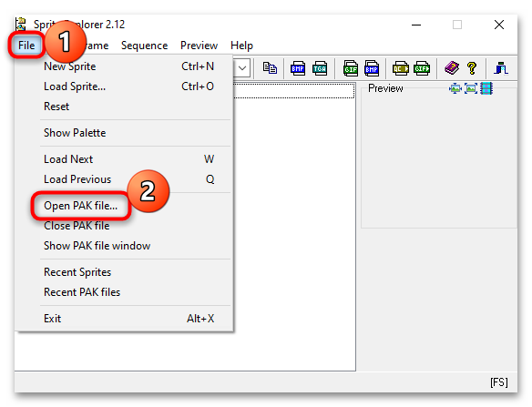Toggle the film strip preview icon

coord(486,88)
